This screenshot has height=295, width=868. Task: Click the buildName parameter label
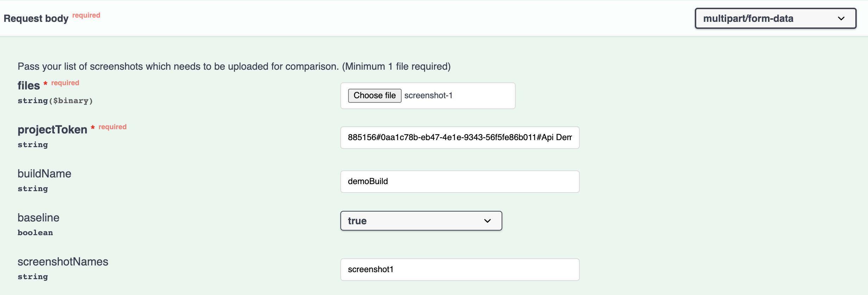point(44,174)
